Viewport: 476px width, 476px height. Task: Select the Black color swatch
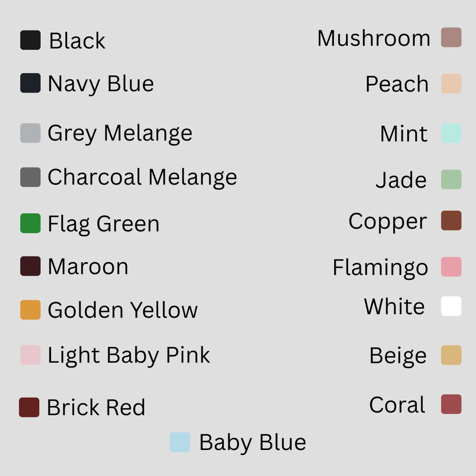click(30, 40)
